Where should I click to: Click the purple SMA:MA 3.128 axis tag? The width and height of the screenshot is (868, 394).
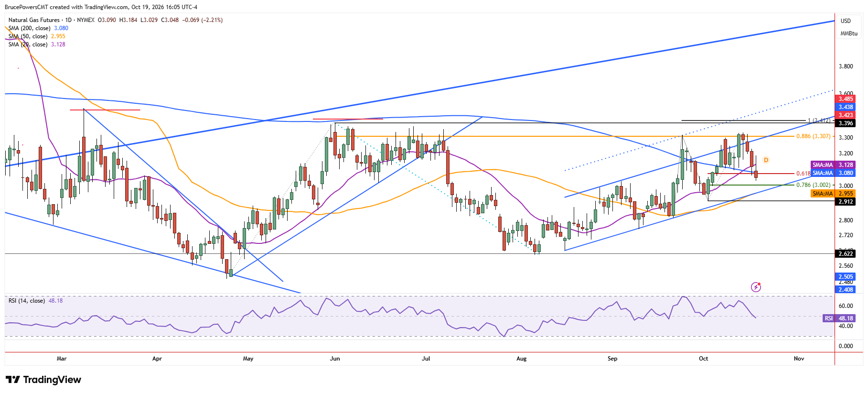coord(833,165)
